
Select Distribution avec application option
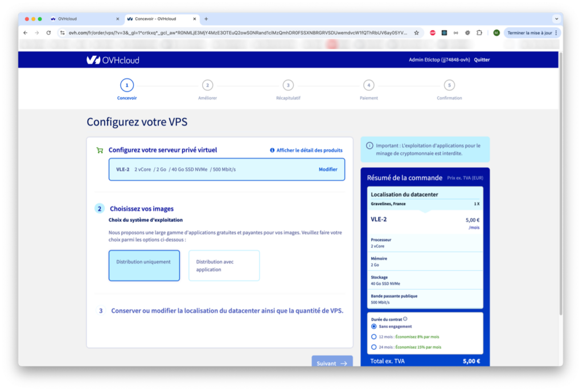point(224,265)
